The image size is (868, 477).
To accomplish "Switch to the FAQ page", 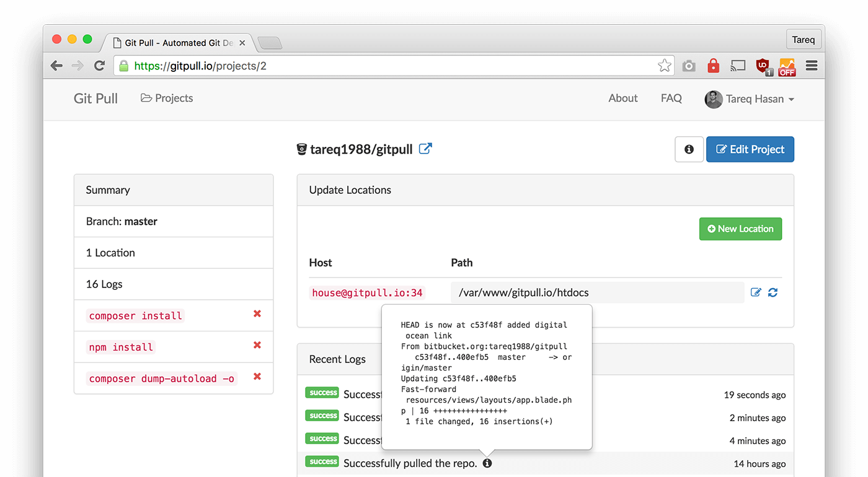I will pos(671,98).
